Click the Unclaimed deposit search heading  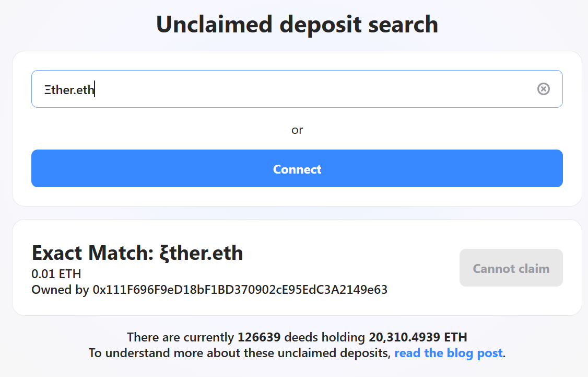297,25
